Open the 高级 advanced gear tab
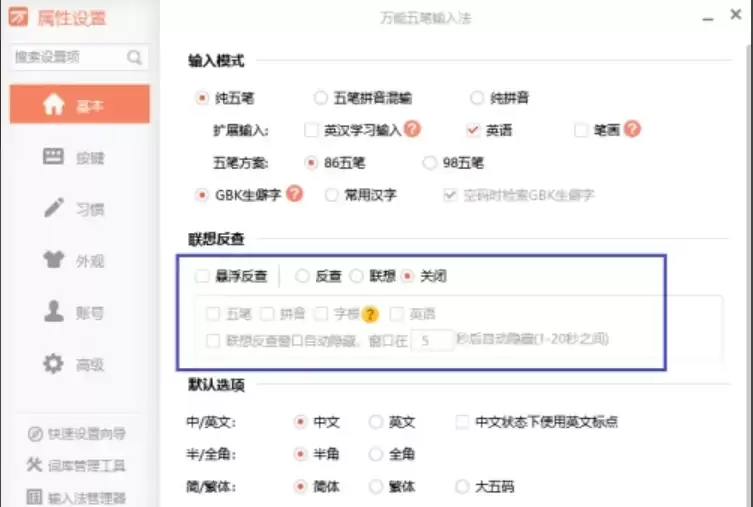The height and width of the screenshot is (507, 753). pos(80,364)
